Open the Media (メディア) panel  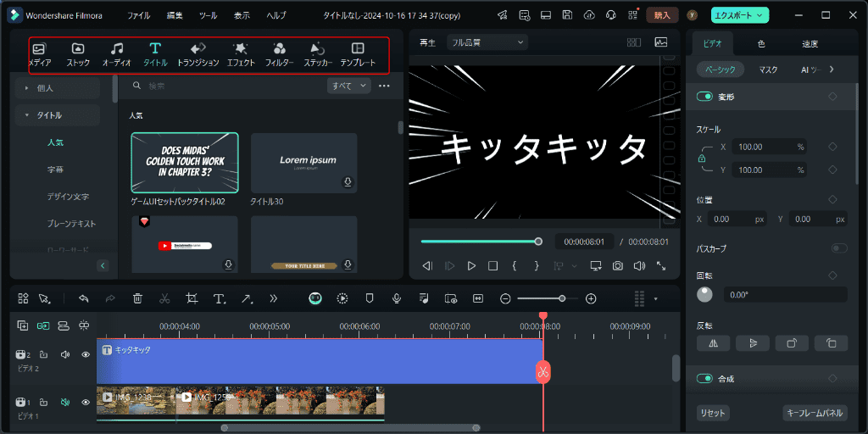(39, 55)
